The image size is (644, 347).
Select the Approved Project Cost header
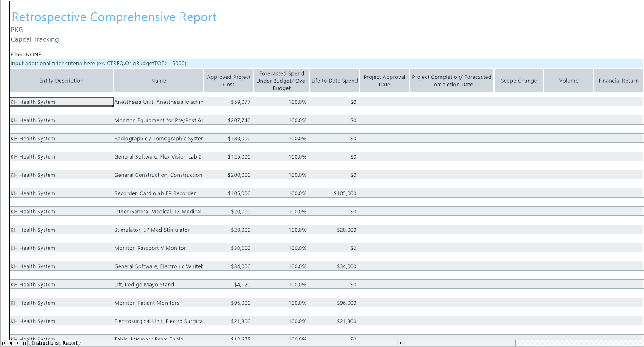coord(229,81)
